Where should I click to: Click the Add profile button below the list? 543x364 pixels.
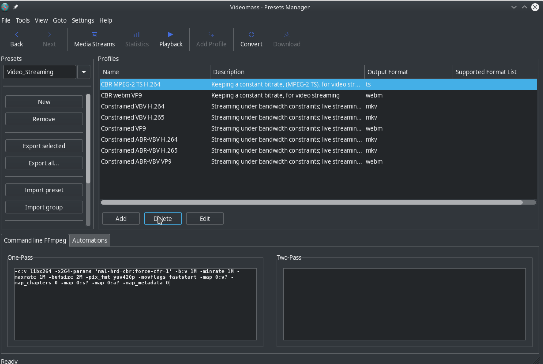pos(121,219)
